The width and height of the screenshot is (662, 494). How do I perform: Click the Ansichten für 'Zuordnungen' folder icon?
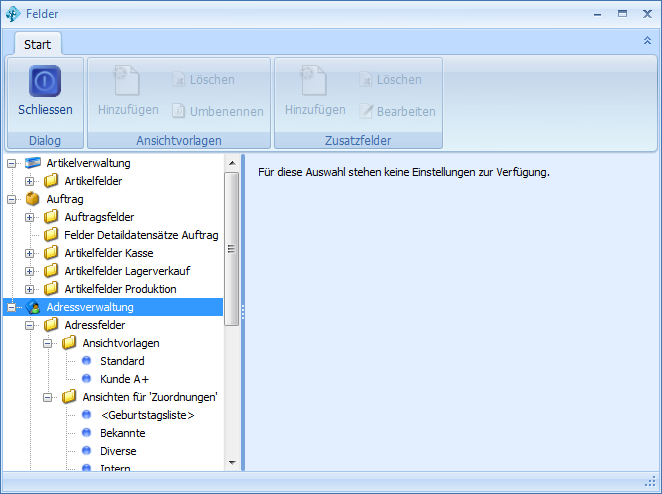(x=69, y=397)
